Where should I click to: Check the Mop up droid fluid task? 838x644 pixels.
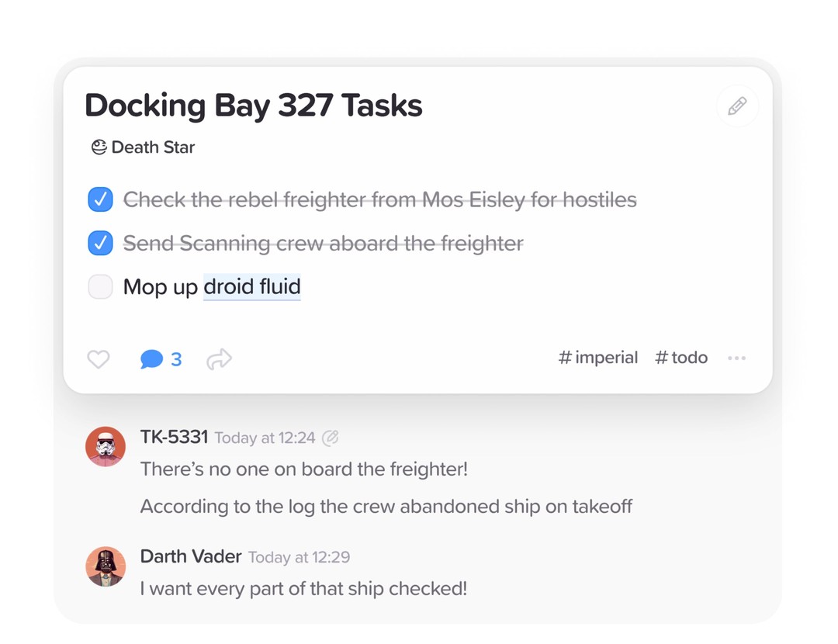100,286
